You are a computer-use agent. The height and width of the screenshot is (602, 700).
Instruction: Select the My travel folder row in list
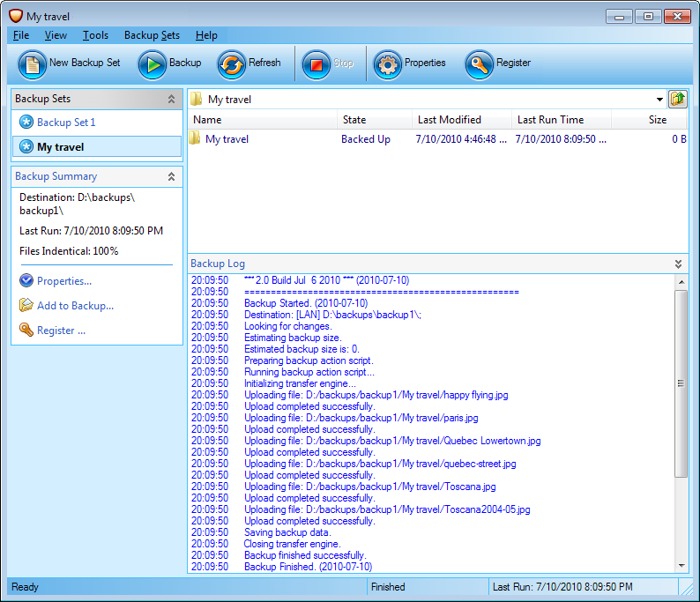point(227,139)
